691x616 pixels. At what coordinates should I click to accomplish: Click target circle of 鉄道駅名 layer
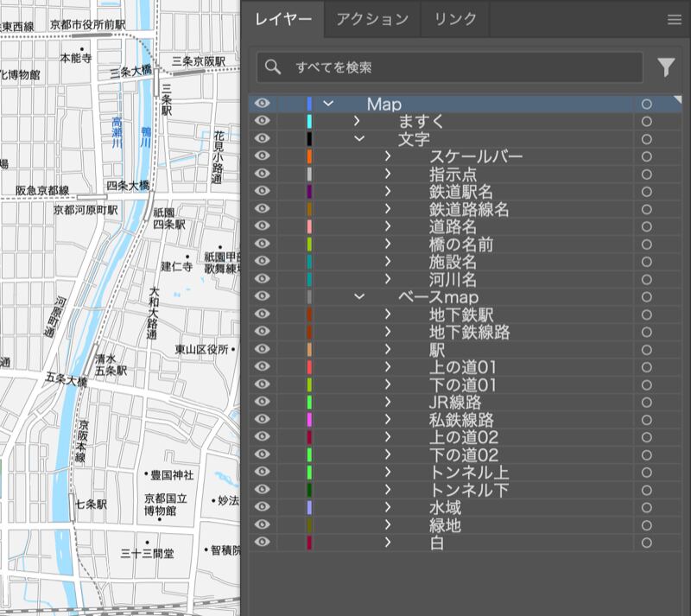pyautogui.click(x=646, y=192)
